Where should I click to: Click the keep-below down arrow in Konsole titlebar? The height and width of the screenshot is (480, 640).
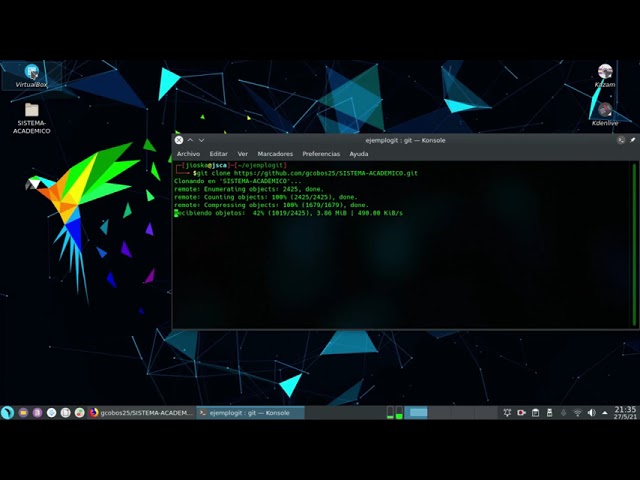201,140
